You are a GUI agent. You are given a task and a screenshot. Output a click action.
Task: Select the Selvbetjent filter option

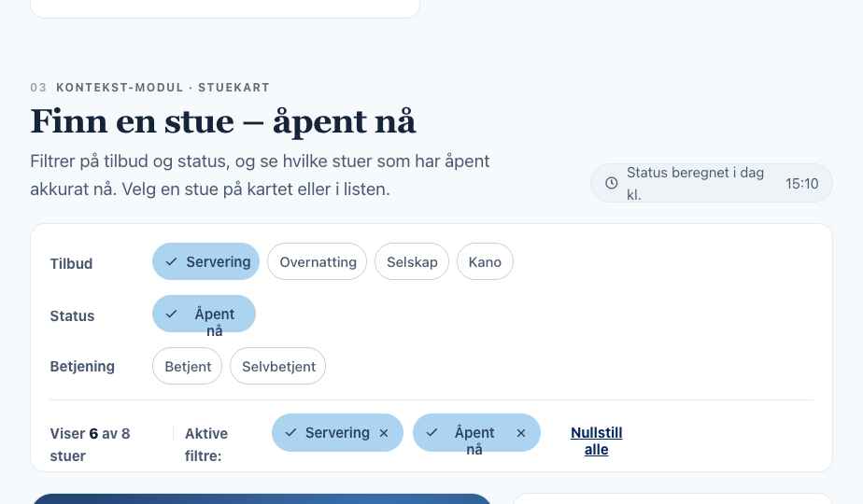click(278, 367)
